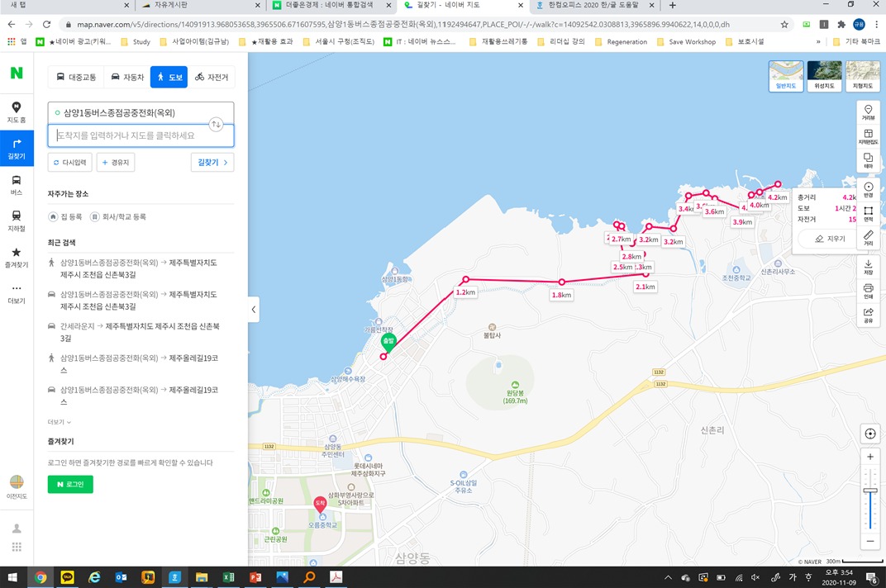Swap start and destination fields

pos(216,124)
